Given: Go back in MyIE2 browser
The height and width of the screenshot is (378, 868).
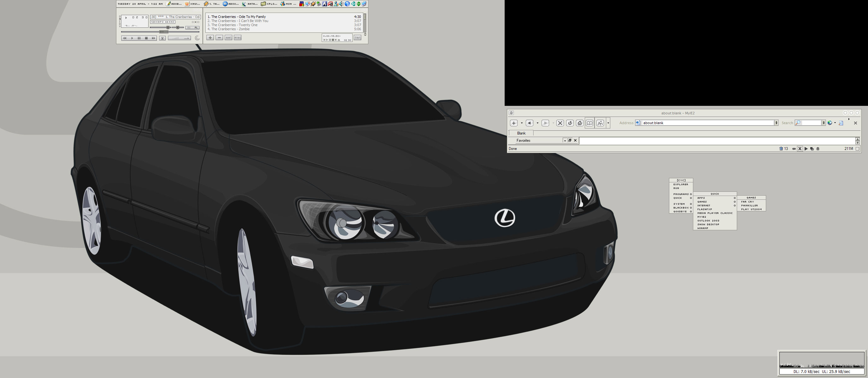Looking at the screenshot, I should click(530, 123).
